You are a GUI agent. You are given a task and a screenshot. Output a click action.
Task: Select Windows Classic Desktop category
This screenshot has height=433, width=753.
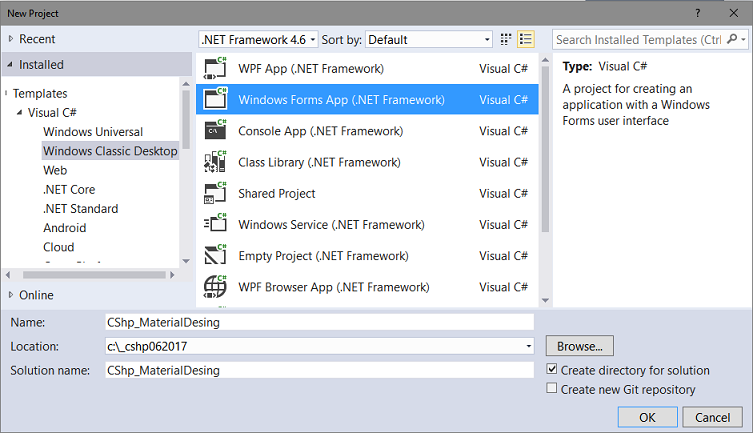[110, 151]
